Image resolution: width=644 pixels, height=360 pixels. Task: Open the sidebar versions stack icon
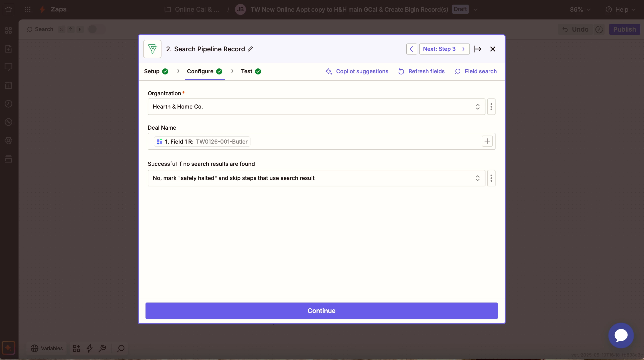(8, 159)
